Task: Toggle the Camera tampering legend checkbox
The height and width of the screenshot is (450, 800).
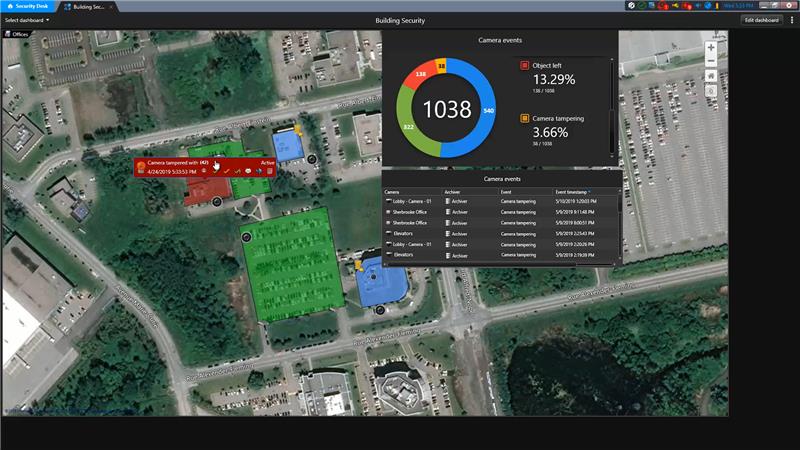Action: coord(524,119)
